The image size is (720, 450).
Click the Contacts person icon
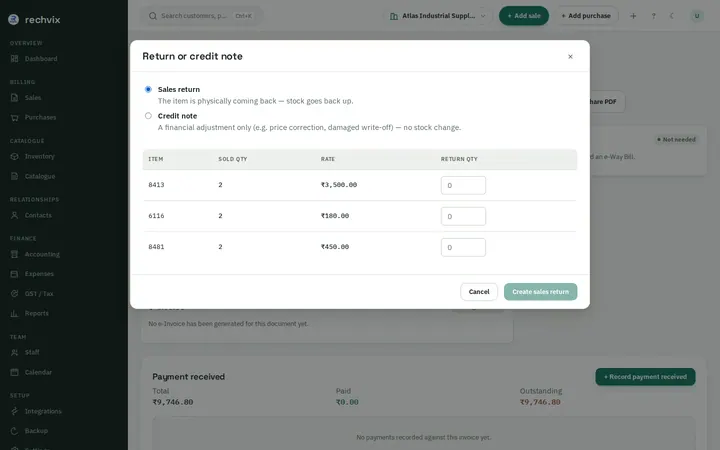point(15,215)
